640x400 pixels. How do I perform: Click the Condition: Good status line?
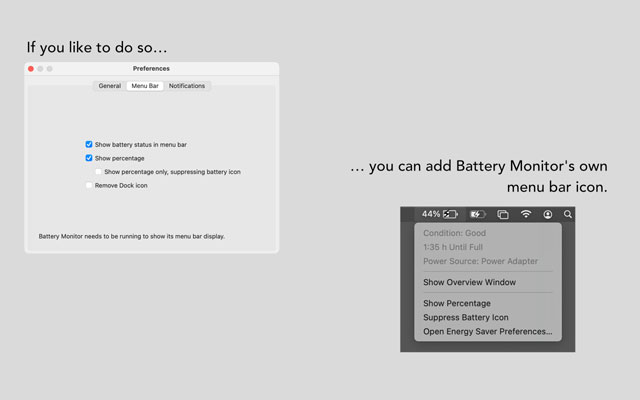tap(454, 233)
